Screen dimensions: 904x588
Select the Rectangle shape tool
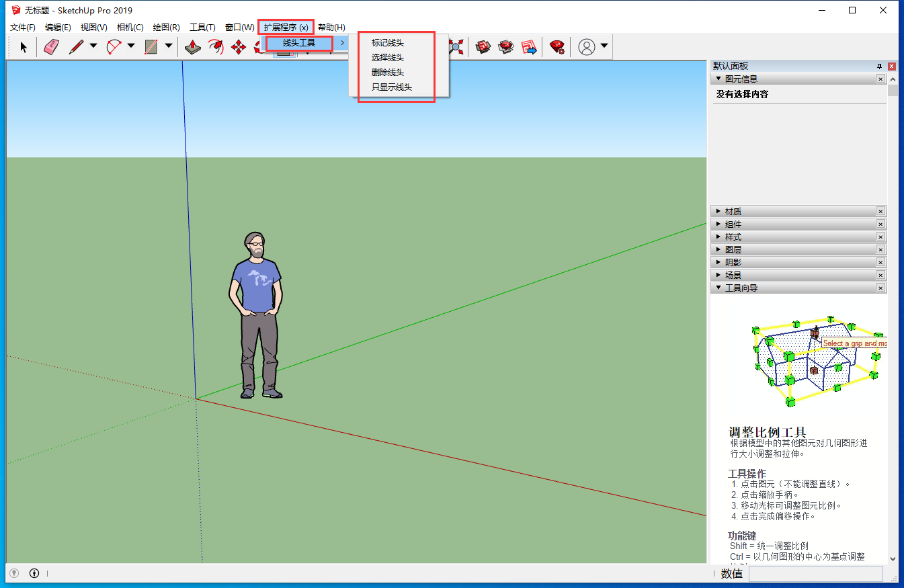click(151, 47)
